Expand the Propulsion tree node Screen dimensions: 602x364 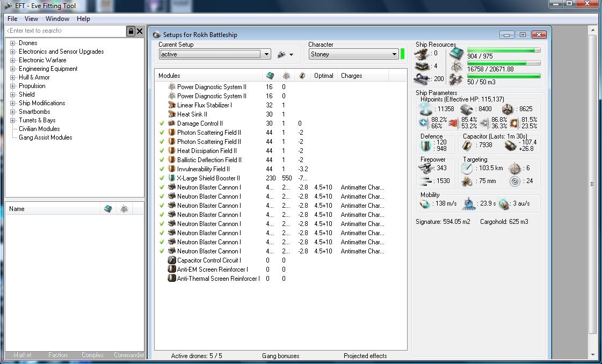tap(13, 86)
